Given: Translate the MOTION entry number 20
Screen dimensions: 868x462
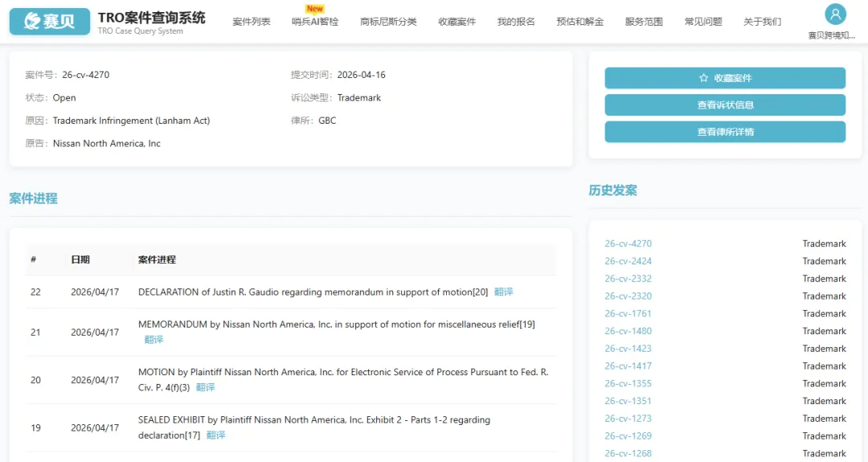Looking at the screenshot, I should coord(206,387).
